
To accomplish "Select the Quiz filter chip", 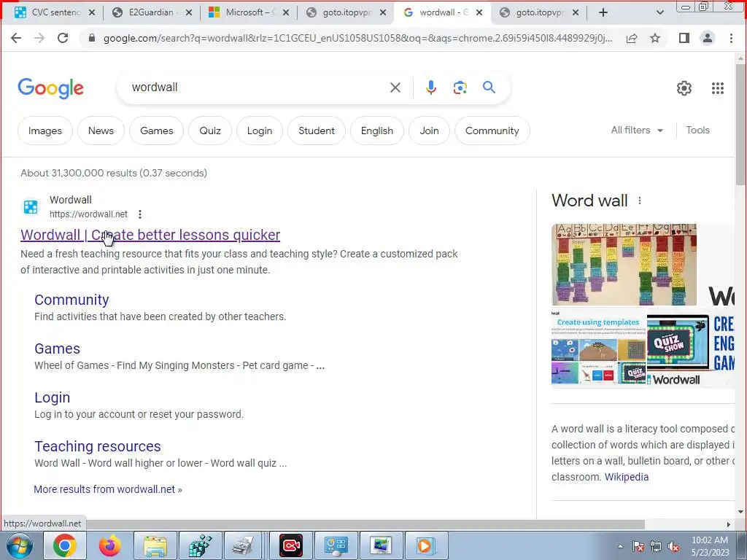I will click(x=210, y=131).
